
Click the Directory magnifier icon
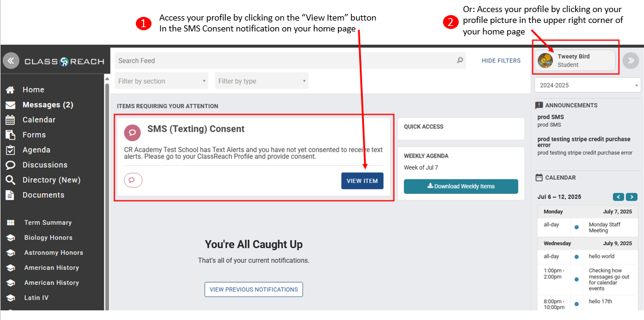(10, 180)
